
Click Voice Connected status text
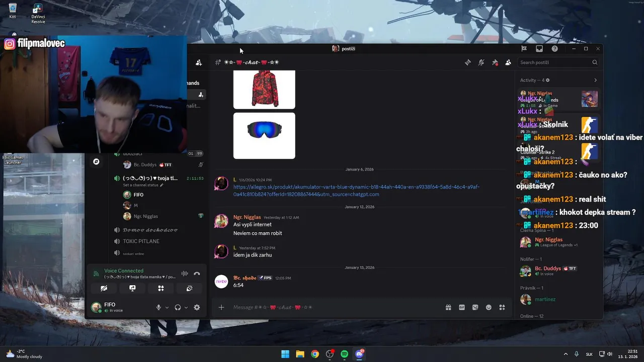[x=124, y=270]
